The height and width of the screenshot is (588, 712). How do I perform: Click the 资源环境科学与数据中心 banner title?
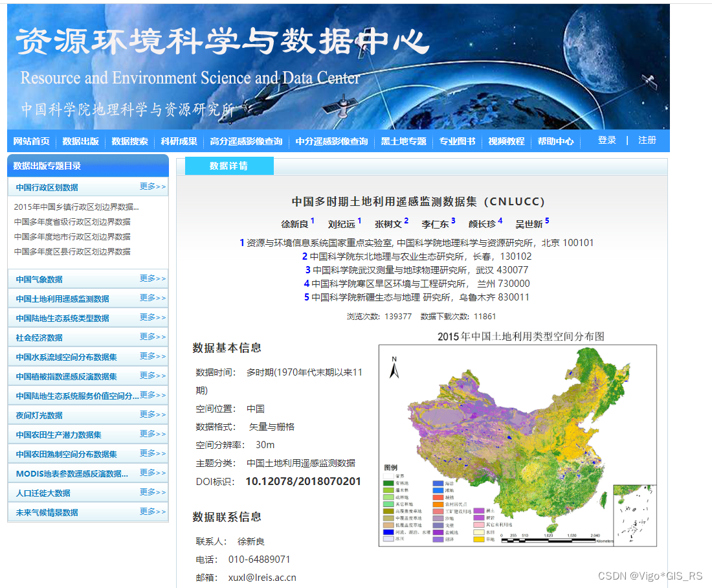point(222,41)
